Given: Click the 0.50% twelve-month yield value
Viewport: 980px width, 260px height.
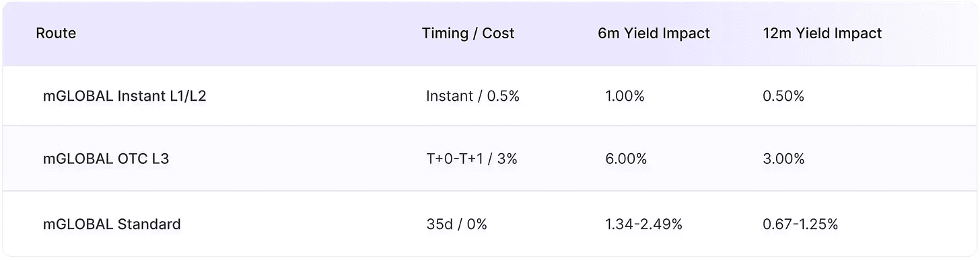Looking at the screenshot, I should tap(783, 96).
